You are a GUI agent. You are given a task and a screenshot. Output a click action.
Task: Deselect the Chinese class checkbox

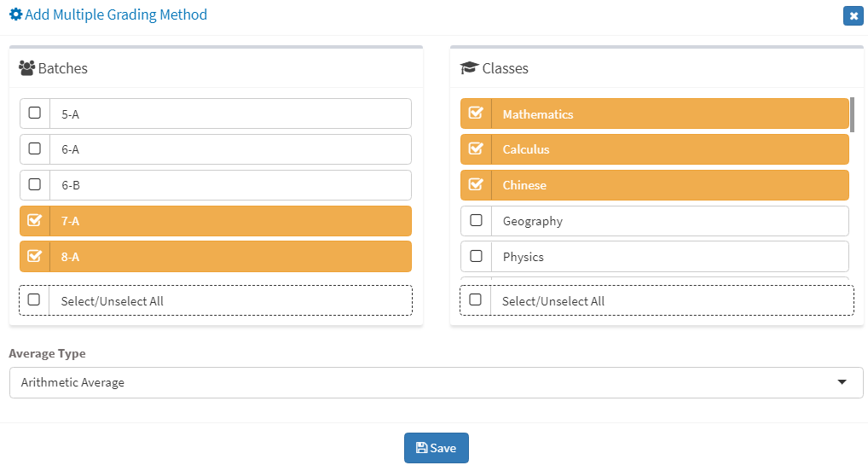(476, 184)
